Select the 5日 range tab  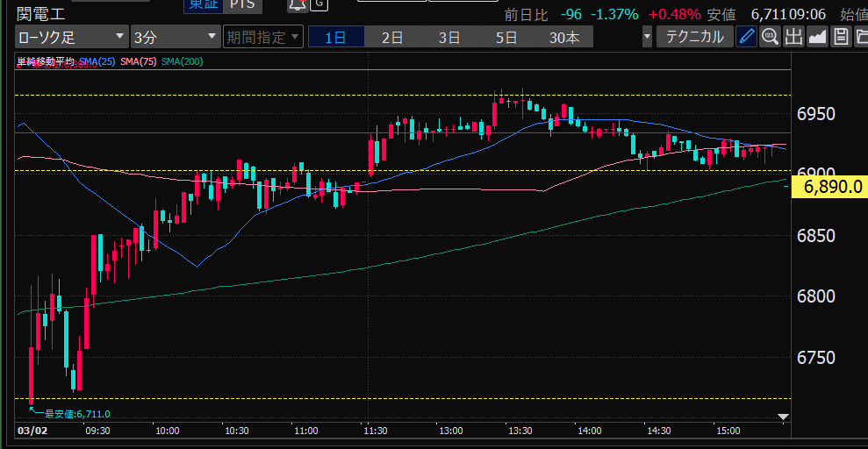click(x=506, y=37)
